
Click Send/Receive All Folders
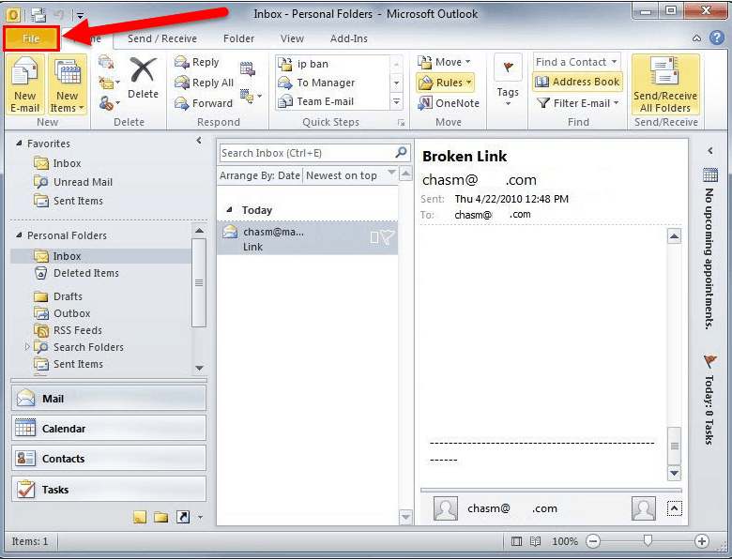click(665, 84)
